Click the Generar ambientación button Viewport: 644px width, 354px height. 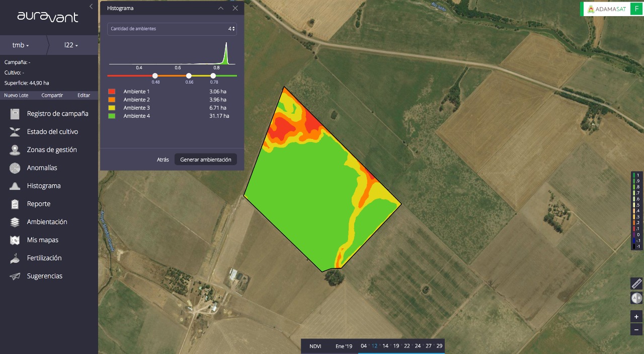coord(205,160)
